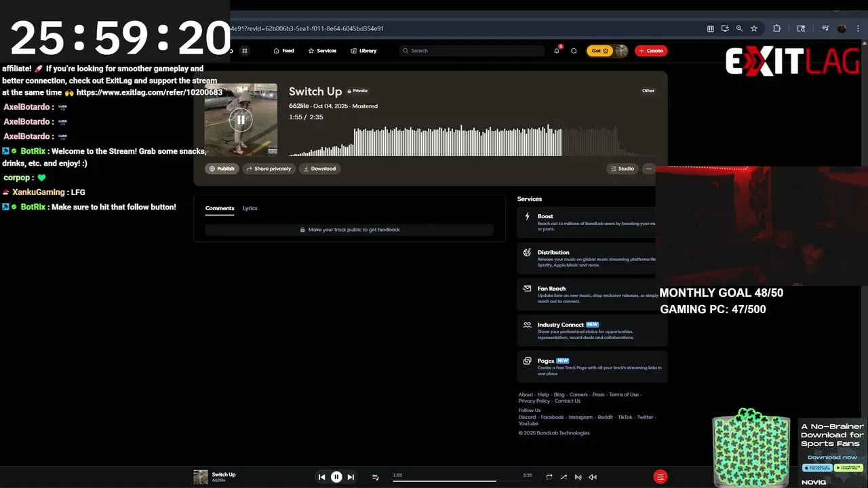Open the Pages service card
The height and width of the screenshot is (488, 868).
pos(592,367)
